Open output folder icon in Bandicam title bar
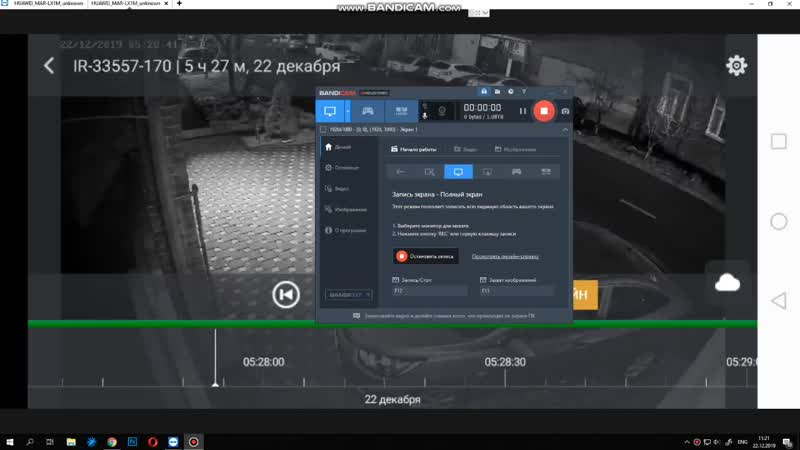 (x=497, y=92)
